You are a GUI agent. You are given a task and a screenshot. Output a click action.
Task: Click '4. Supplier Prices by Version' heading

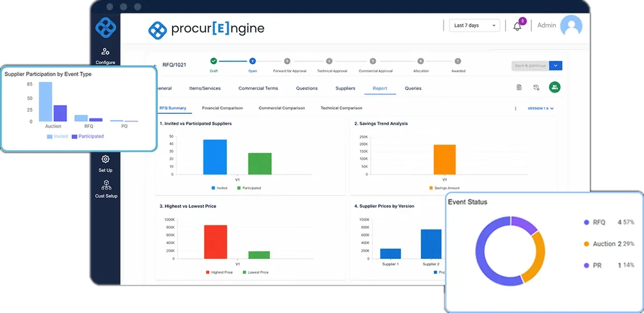[x=384, y=206]
